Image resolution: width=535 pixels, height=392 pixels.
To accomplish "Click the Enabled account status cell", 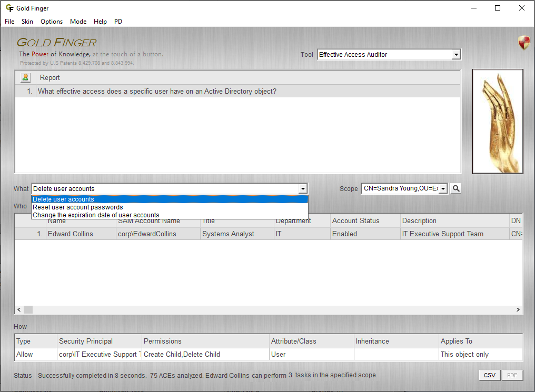I will coord(365,234).
